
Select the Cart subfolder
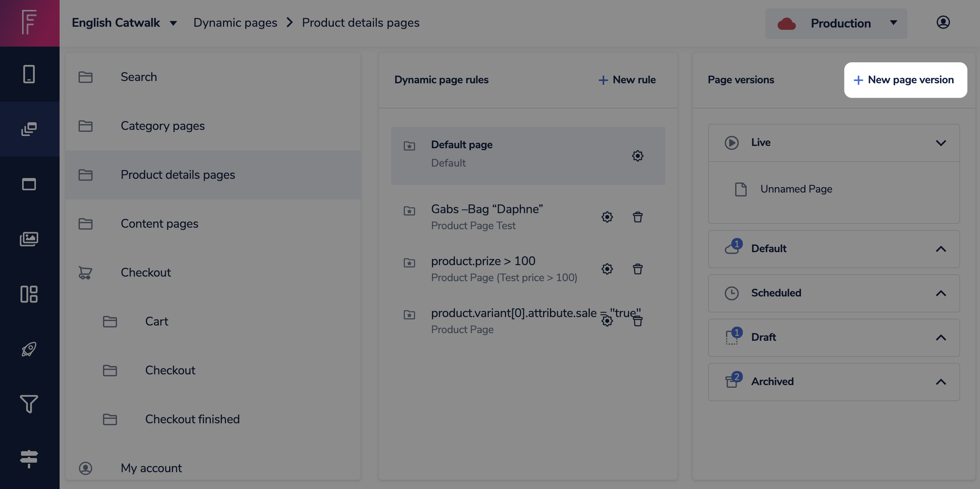pos(213,322)
